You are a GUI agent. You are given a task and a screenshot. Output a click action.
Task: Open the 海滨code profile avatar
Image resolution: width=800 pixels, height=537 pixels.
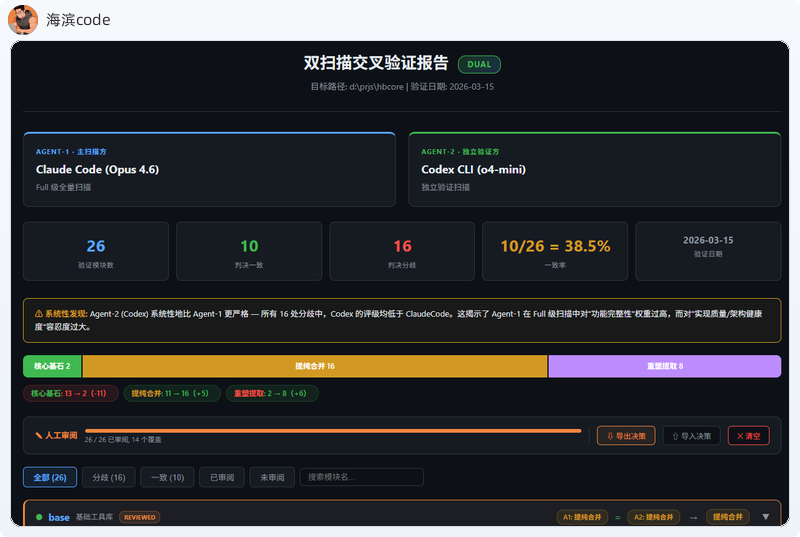pyautogui.click(x=23, y=19)
